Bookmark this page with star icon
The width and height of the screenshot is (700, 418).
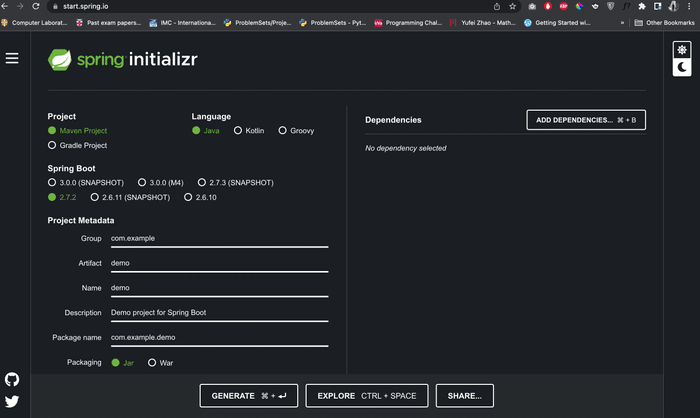[512, 6]
